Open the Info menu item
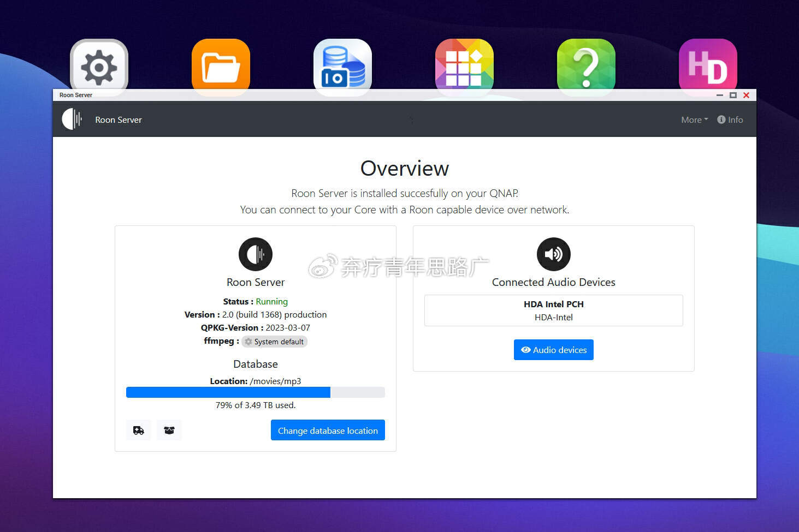 (730, 119)
